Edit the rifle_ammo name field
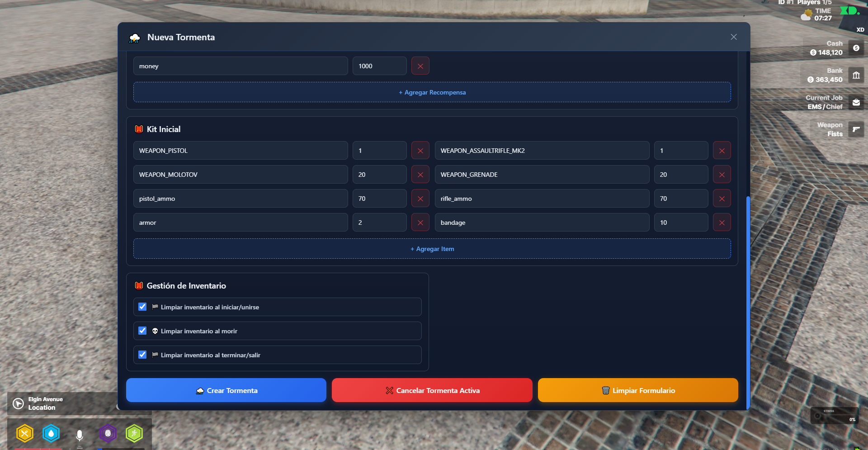The height and width of the screenshot is (450, 868). pos(542,199)
